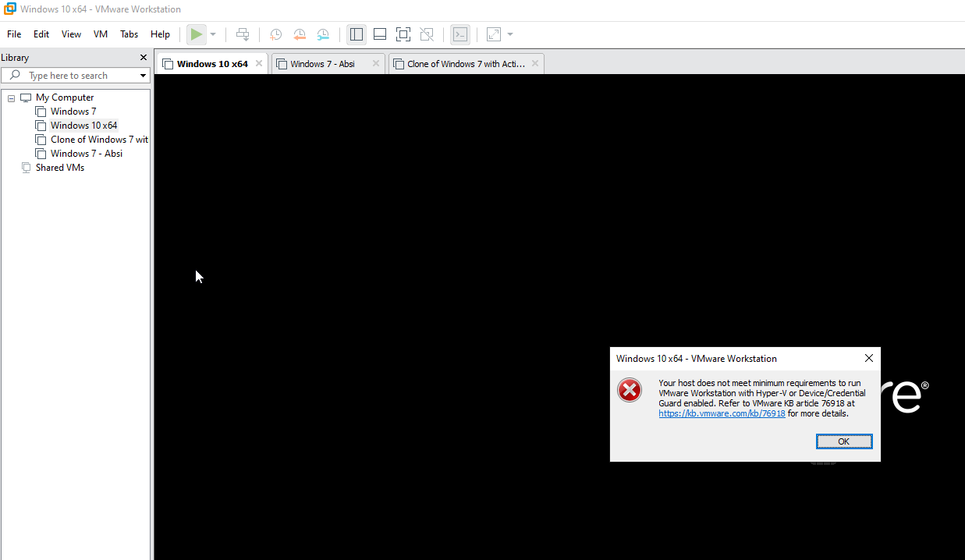
Task: Close the Windows 7 - Absi tab
Action: (x=375, y=64)
